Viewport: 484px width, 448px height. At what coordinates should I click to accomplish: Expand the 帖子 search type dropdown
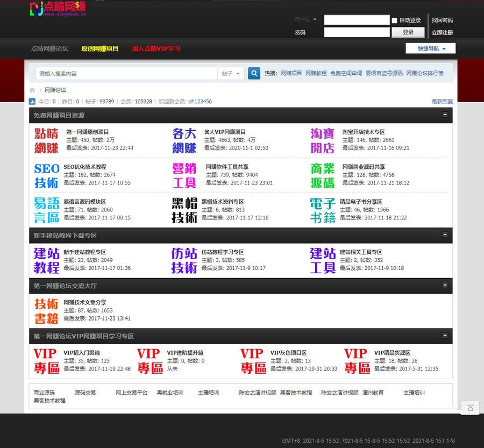[x=231, y=74]
